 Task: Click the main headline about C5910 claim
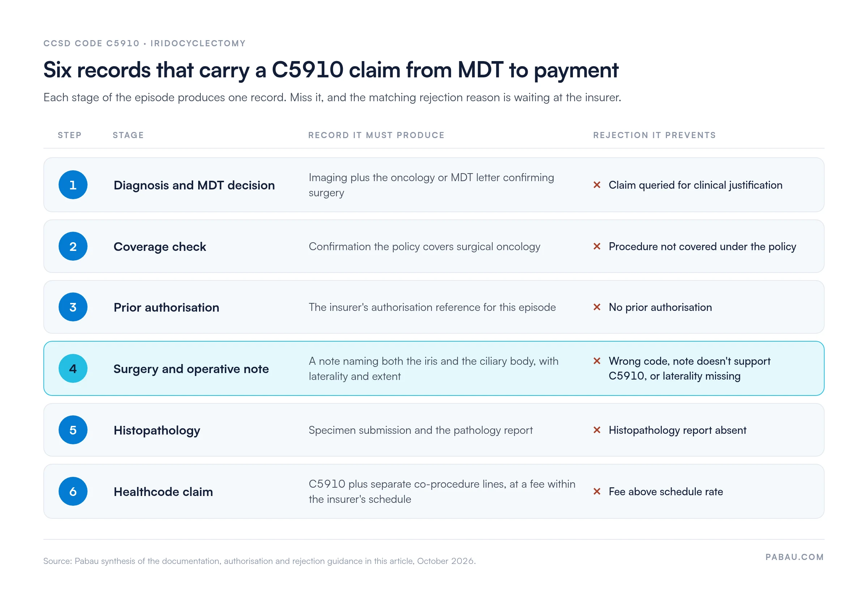(x=331, y=70)
